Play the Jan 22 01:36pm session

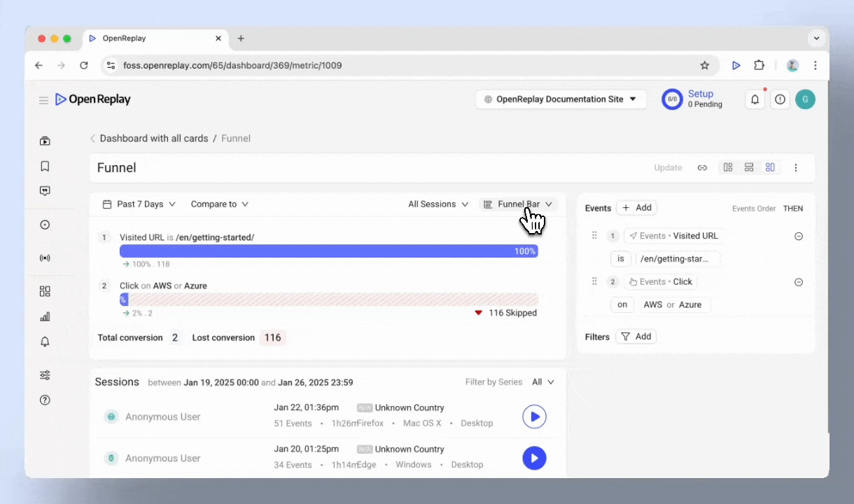click(534, 416)
